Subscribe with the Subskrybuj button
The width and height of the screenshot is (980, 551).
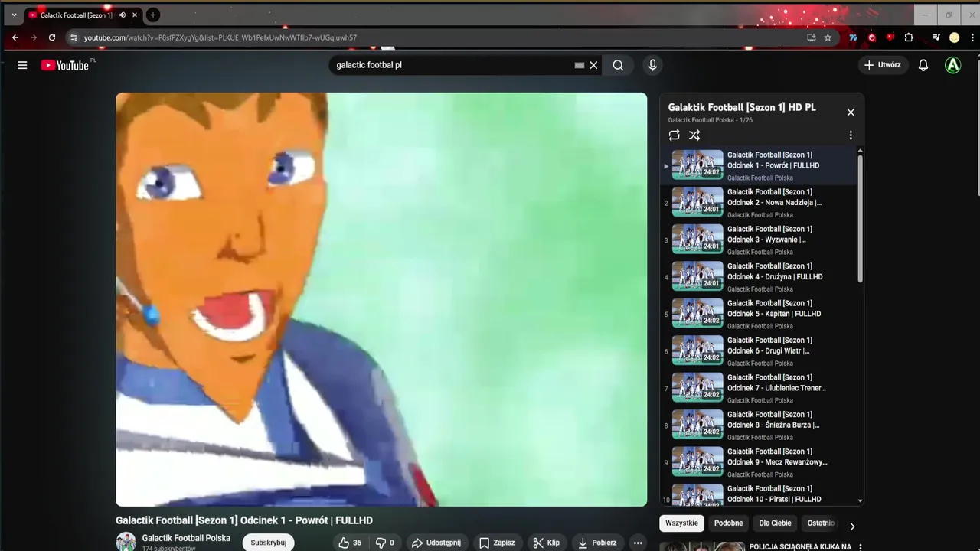[268, 543]
